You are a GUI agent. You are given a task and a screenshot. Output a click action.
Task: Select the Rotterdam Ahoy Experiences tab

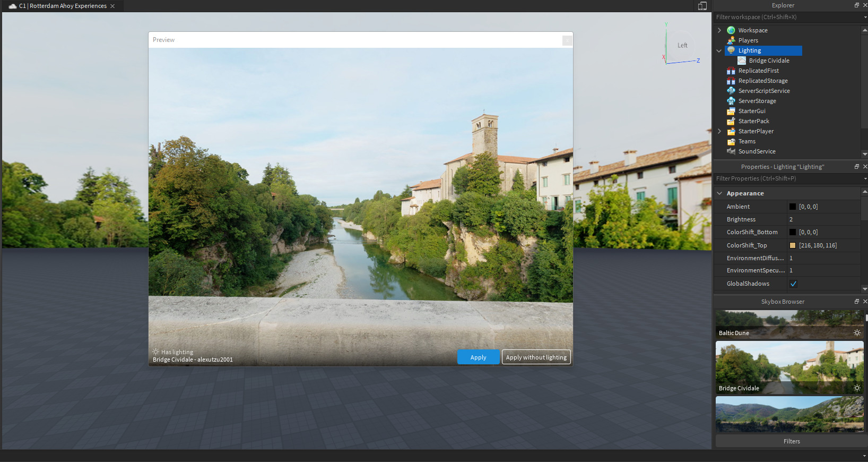click(x=63, y=6)
